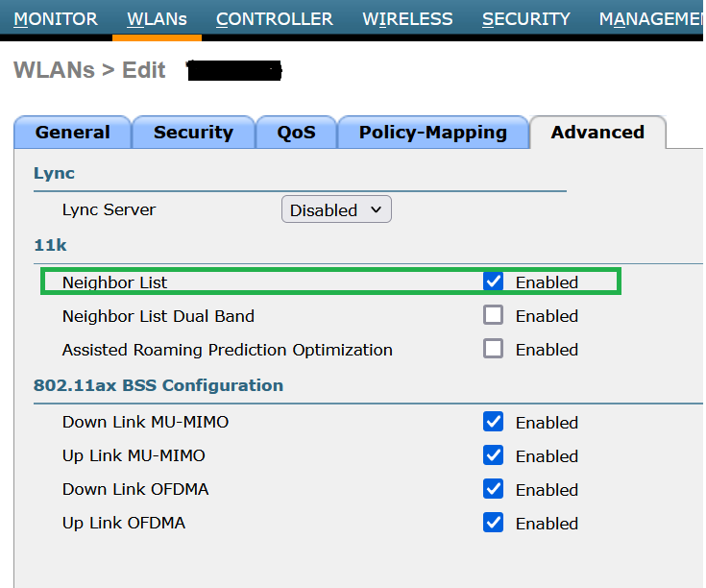706x588 pixels.
Task: Click the 'Down Link OFDMA' label
Action: (x=135, y=489)
